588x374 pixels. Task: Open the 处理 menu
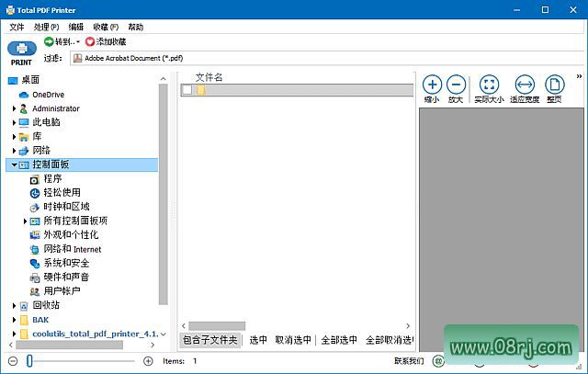coord(46,27)
